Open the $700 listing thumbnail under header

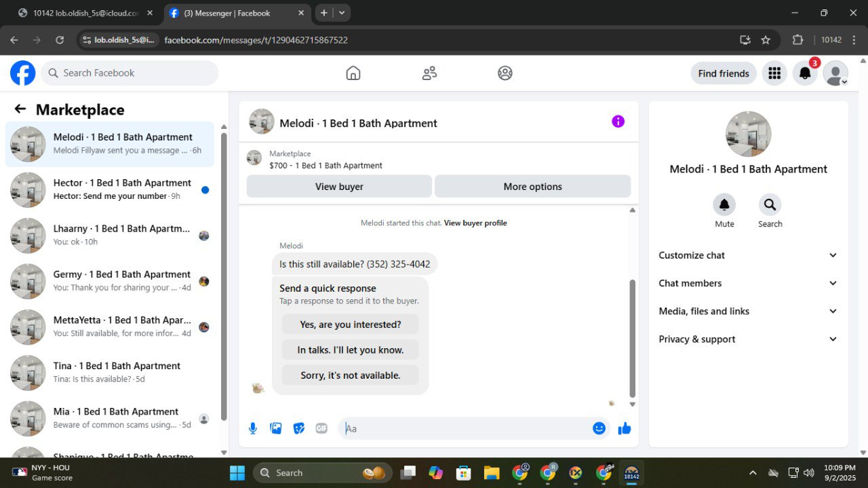254,158
